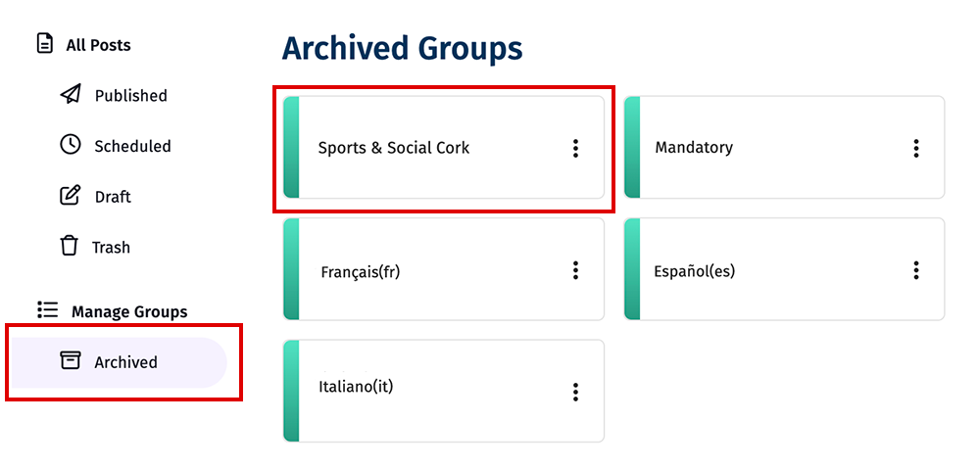Open Sports & Social Cork options menu
Screen dimensions: 980x469
click(575, 148)
